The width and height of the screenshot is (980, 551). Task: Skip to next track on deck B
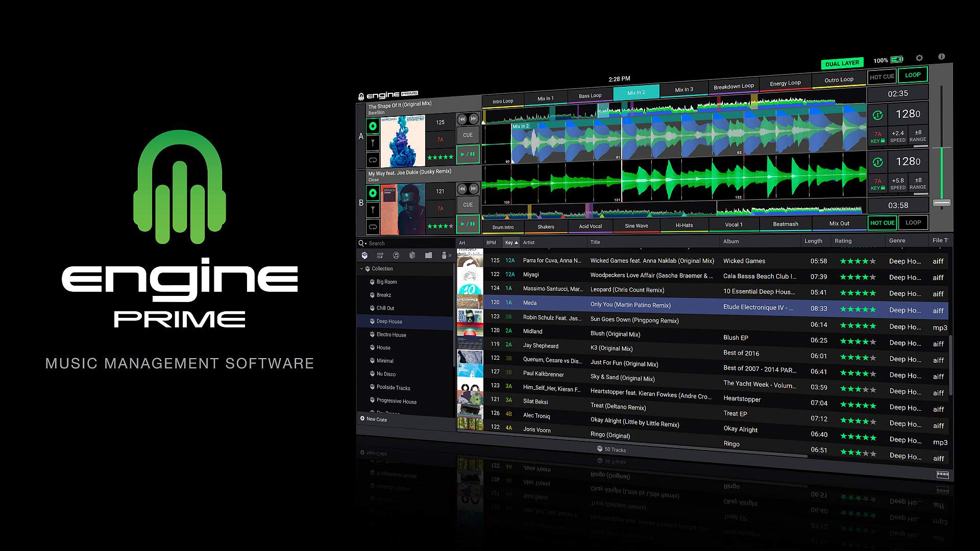pos(474,189)
